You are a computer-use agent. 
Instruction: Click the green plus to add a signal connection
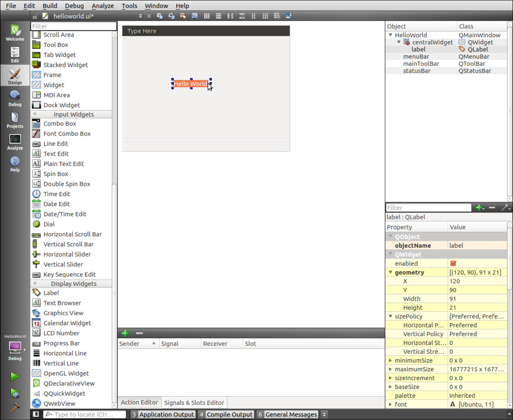point(125,333)
